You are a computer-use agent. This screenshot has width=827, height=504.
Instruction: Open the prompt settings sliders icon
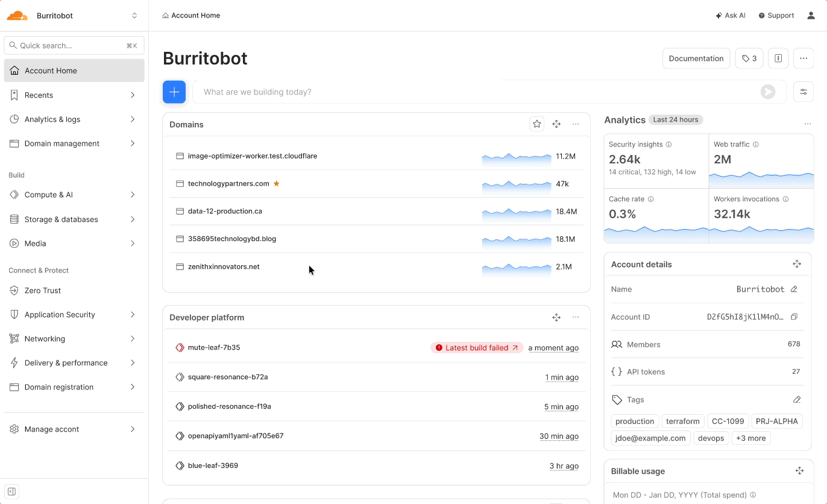(803, 92)
